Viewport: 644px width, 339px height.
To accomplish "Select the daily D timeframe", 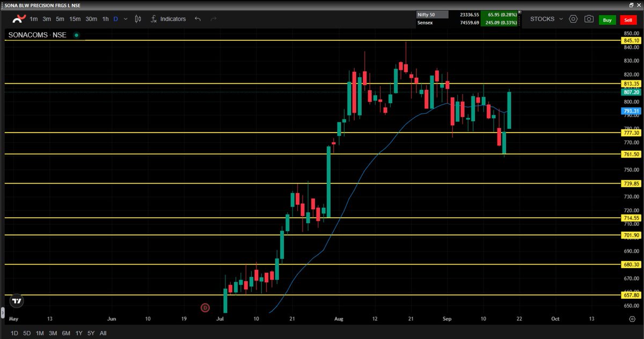I will tap(115, 19).
